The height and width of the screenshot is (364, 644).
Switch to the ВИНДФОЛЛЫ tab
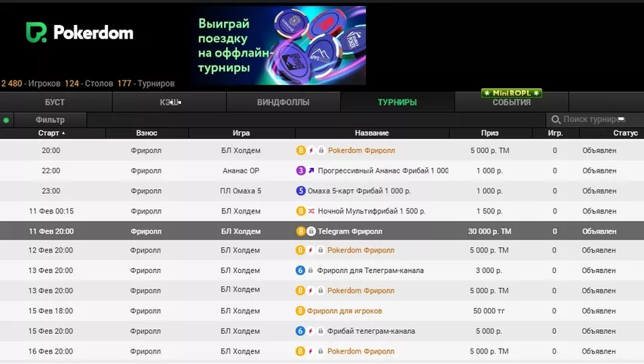coord(283,102)
